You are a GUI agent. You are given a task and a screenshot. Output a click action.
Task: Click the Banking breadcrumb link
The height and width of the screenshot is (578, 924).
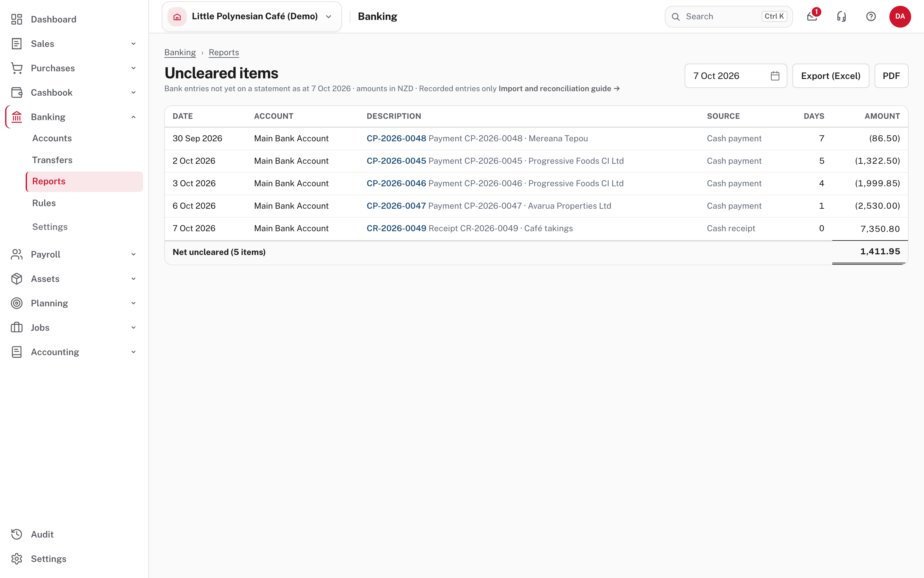180,52
